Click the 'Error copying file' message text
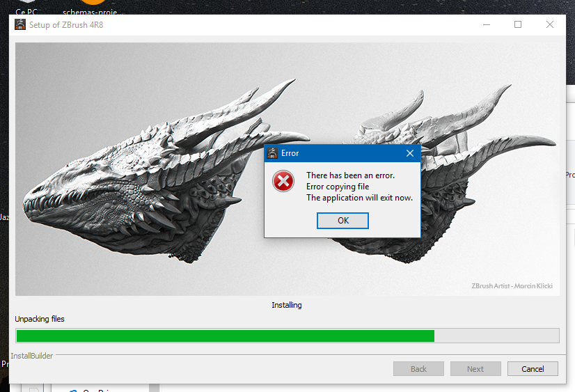 pos(338,187)
